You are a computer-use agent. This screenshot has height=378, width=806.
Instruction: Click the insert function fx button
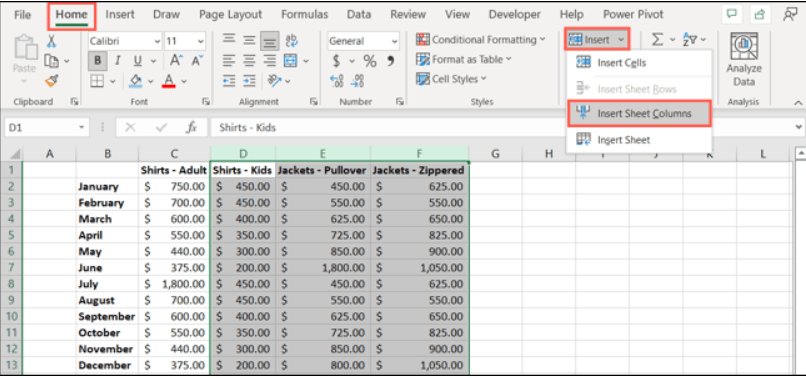coord(191,128)
